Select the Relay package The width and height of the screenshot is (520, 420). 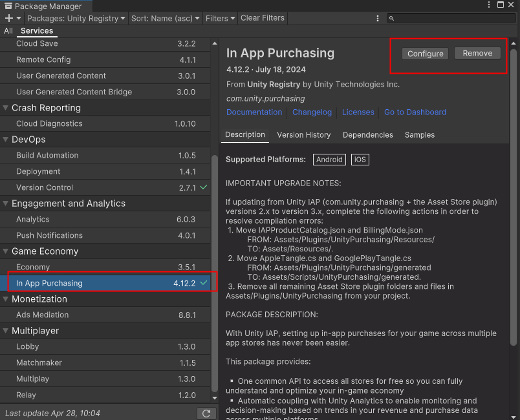tap(105, 395)
